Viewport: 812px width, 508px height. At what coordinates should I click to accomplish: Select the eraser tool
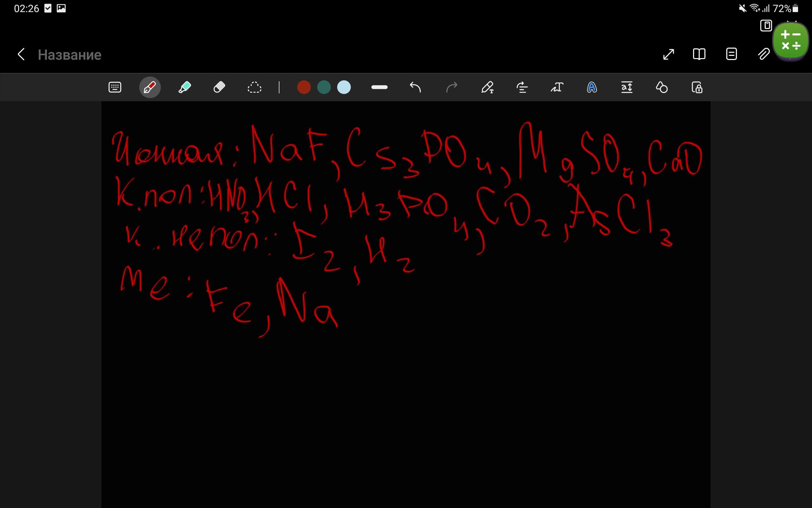219,87
